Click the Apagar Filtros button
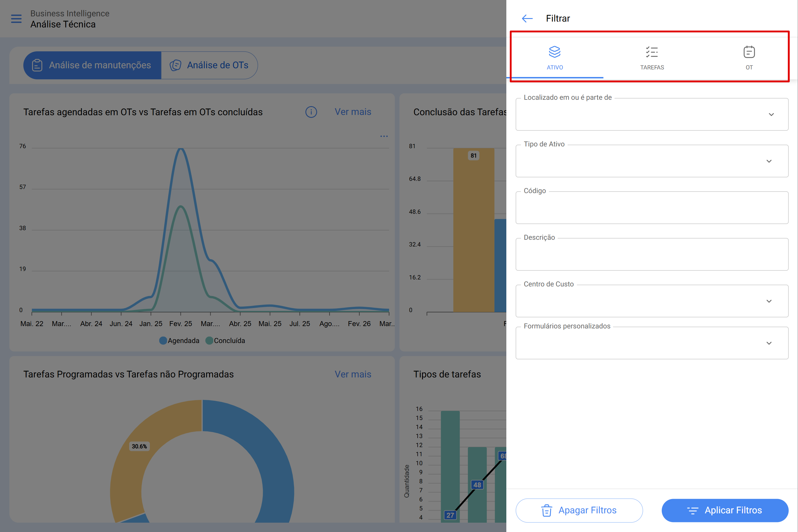798x532 pixels. (579, 510)
